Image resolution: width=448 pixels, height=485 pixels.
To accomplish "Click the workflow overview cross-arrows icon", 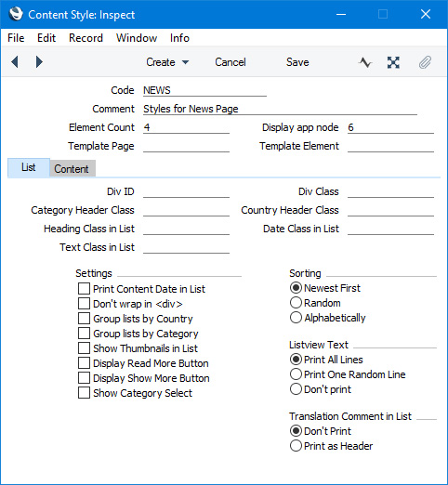I will tap(393, 62).
